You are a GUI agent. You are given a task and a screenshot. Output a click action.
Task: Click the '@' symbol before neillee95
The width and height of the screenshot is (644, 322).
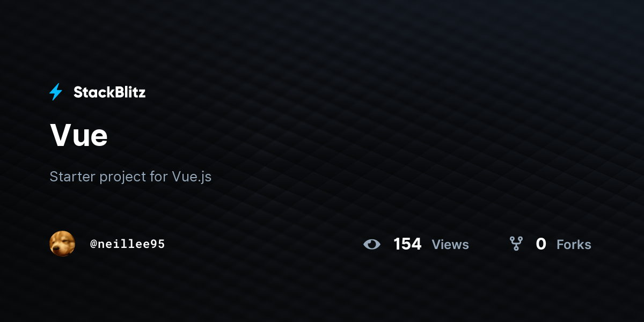[x=93, y=244]
